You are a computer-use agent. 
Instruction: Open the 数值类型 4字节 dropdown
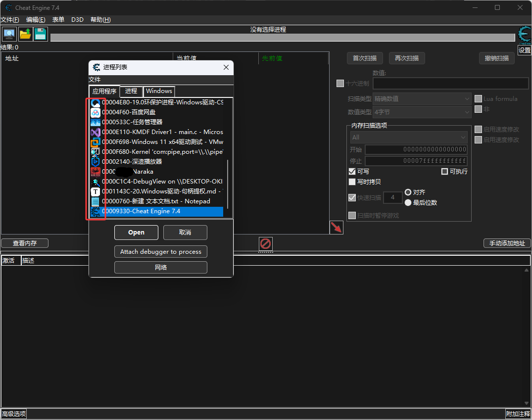[422, 112]
